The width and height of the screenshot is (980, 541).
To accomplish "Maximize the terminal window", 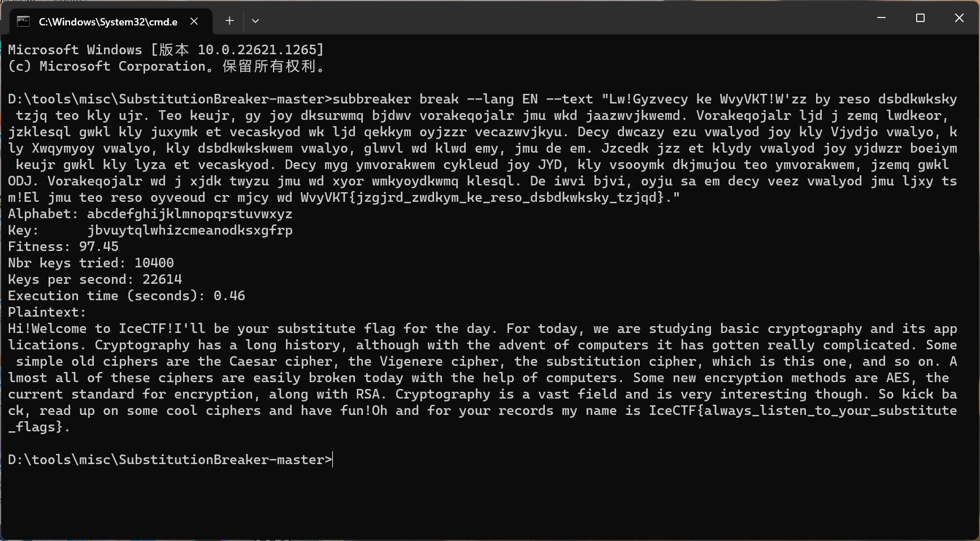I will click(920, 18).
